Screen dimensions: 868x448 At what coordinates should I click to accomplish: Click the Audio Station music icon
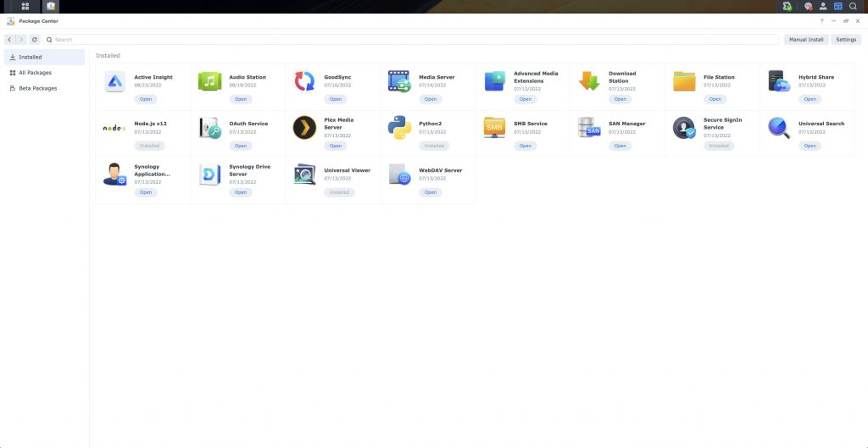click(x=210, y=81)
